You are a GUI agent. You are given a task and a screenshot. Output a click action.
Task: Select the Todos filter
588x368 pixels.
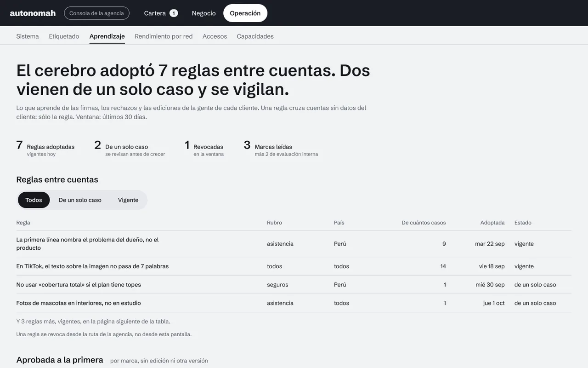34,200
